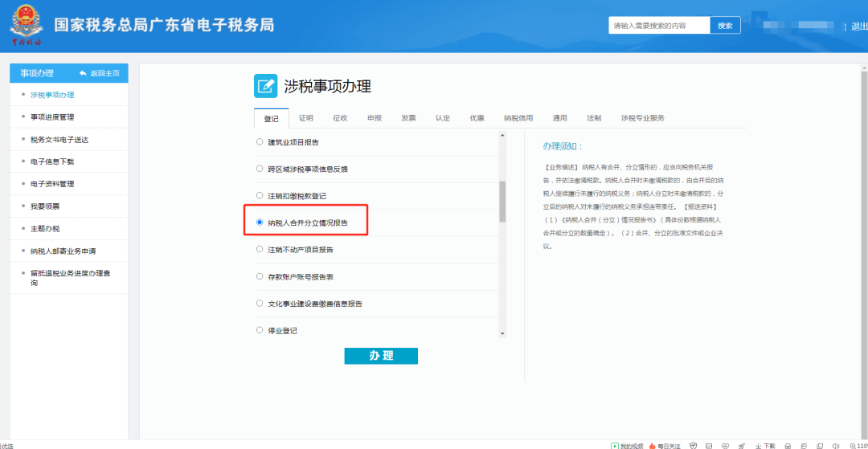Open 纳税人邮寄业务申请 in sidebar
The image size is (868, 449).
[x=63, y=251]
